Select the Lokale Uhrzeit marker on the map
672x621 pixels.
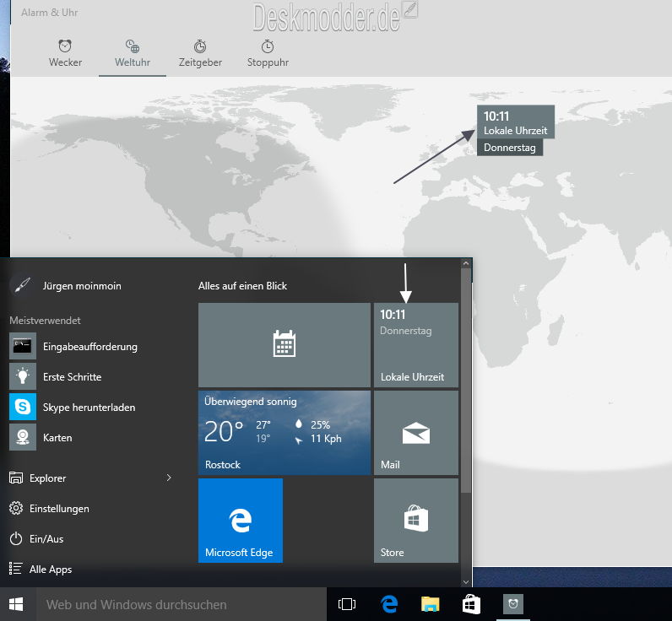pyautogui.click(x=516, y=122)
